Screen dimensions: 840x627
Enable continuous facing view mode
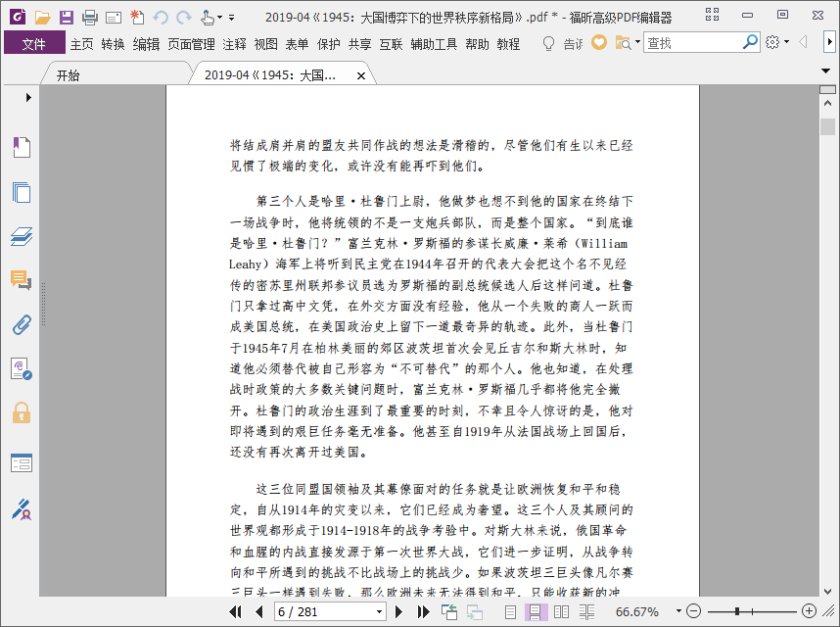[586, 611]
